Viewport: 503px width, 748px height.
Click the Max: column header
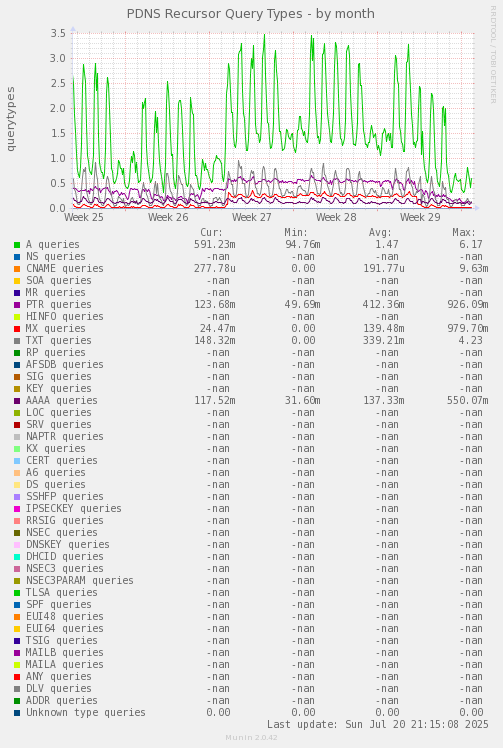click(x=464, y=233)
